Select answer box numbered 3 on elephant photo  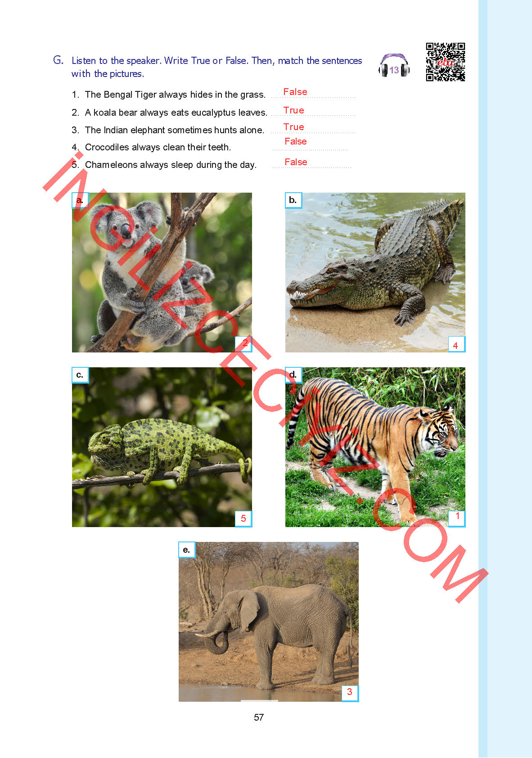point(350,693)
